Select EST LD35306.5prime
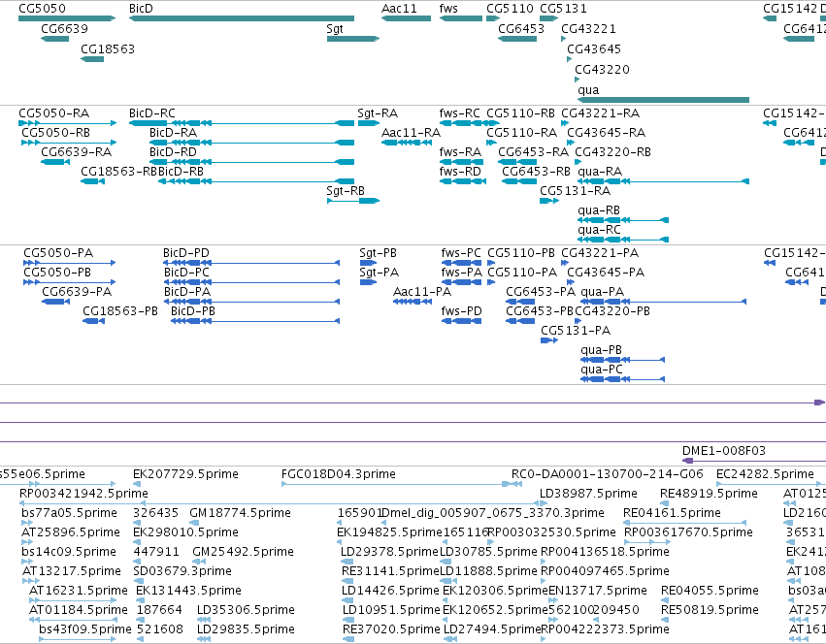 tap(203, 620)
